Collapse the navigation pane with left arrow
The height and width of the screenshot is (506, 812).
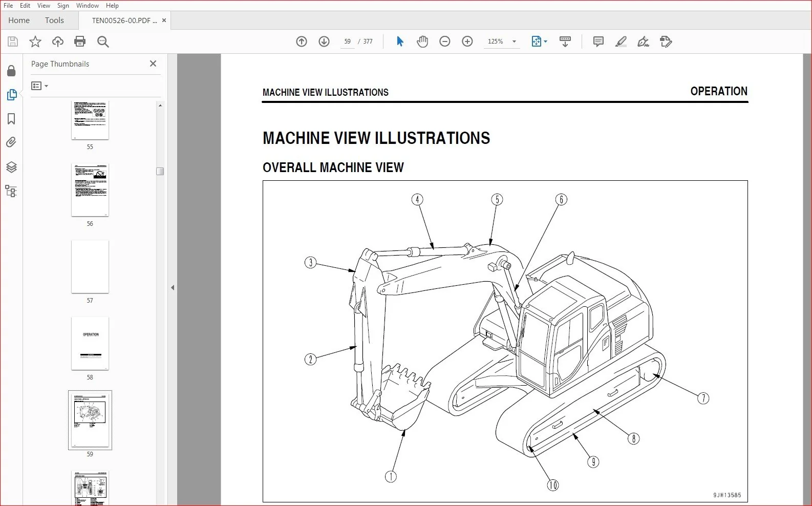tap(173, 288)
